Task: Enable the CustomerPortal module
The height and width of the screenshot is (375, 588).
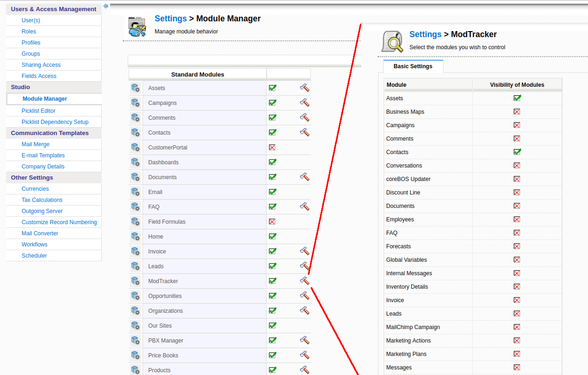Action: tap(272, 147)
